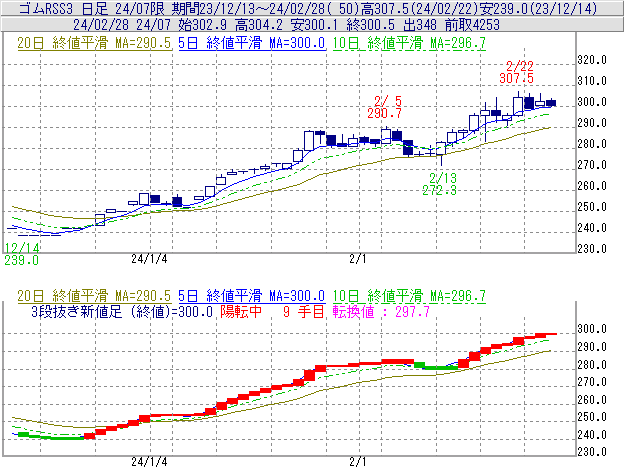Click the 高307.5(24/02/22) text in title
The width and height of the screenshot is (624, 475).
click(419, 8)
